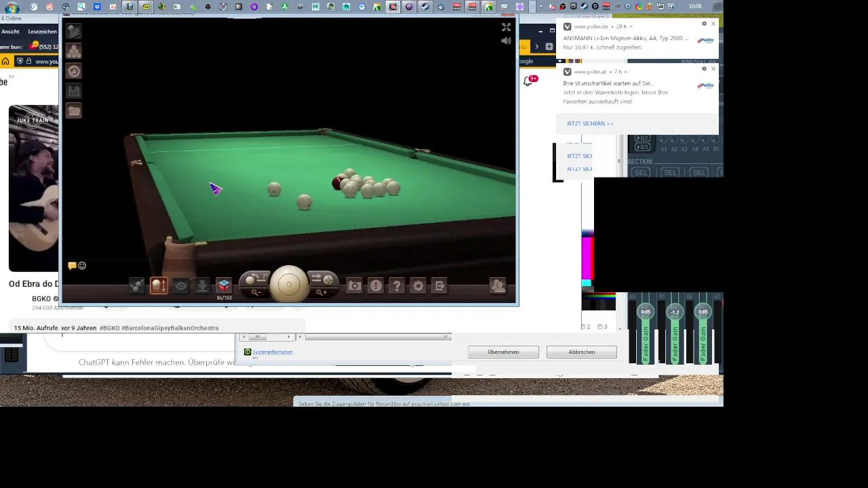The image size is (868, 488).
Task: Mute sound with the speaker icon
Action: click(506, 41)
